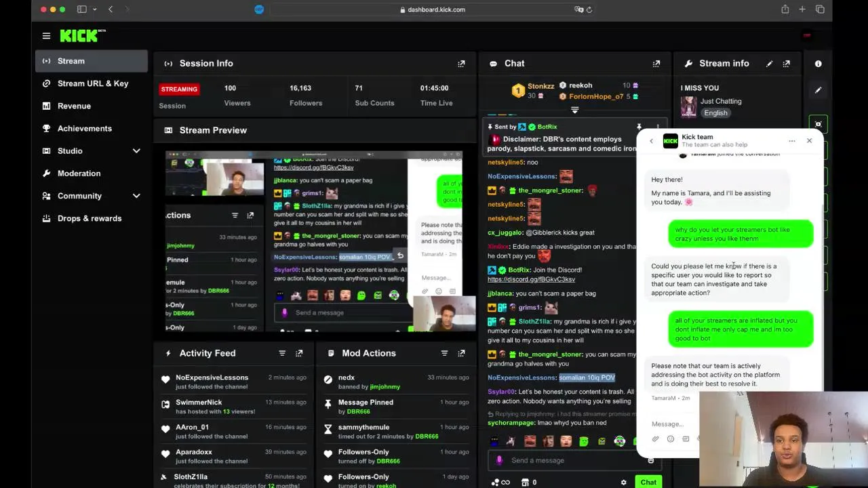Pop out the Mod Actions panel
The width and height of the screenshot is (868, 488).
[x=461, y=353]
